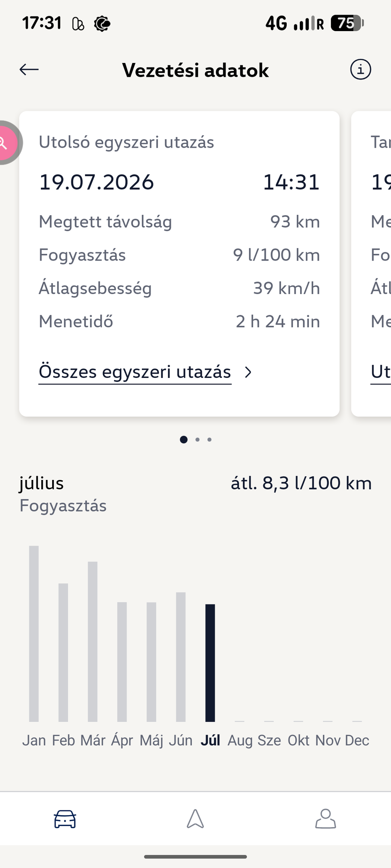This screenshot has width=391, height=868.
Task: Select the highlighted Júl consumption bar
Action: pos(210,663)
